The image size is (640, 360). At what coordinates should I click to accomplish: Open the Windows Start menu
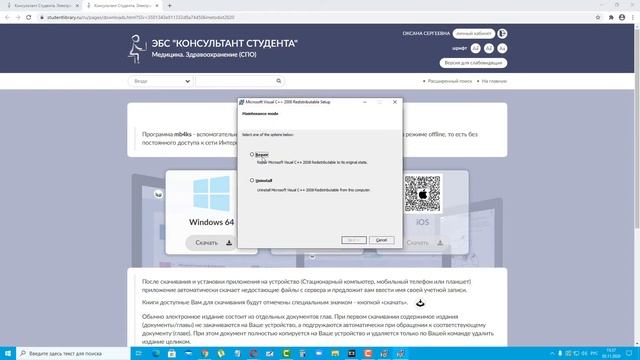(x=8, y=353)
